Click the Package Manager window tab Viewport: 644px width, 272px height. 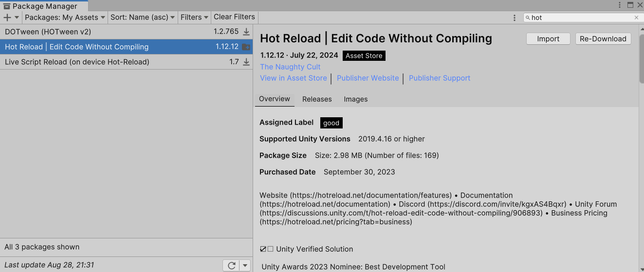44,6
